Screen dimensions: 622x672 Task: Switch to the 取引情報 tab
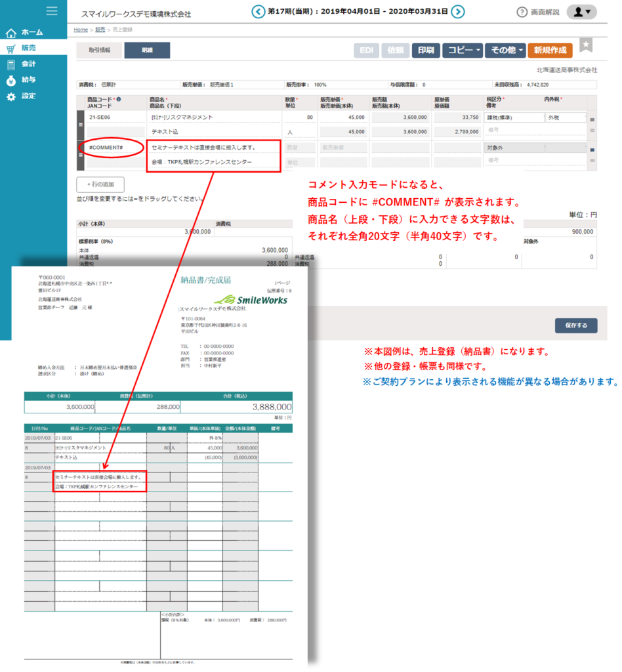pyautogui.click(x=99, y=50)
